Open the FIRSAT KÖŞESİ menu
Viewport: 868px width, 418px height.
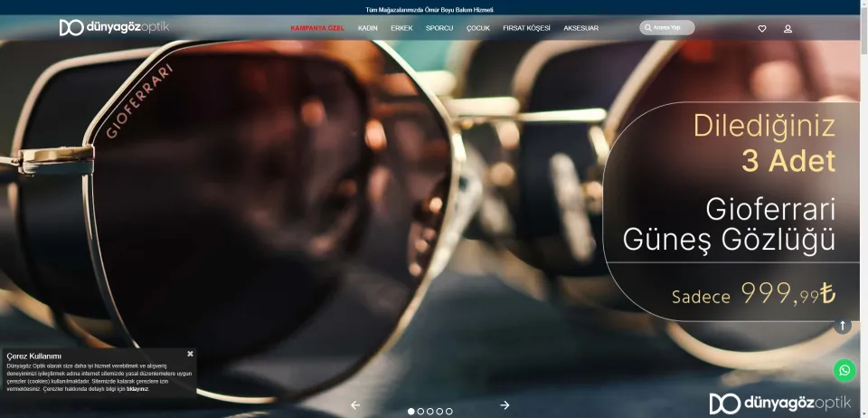coord(526,28)
